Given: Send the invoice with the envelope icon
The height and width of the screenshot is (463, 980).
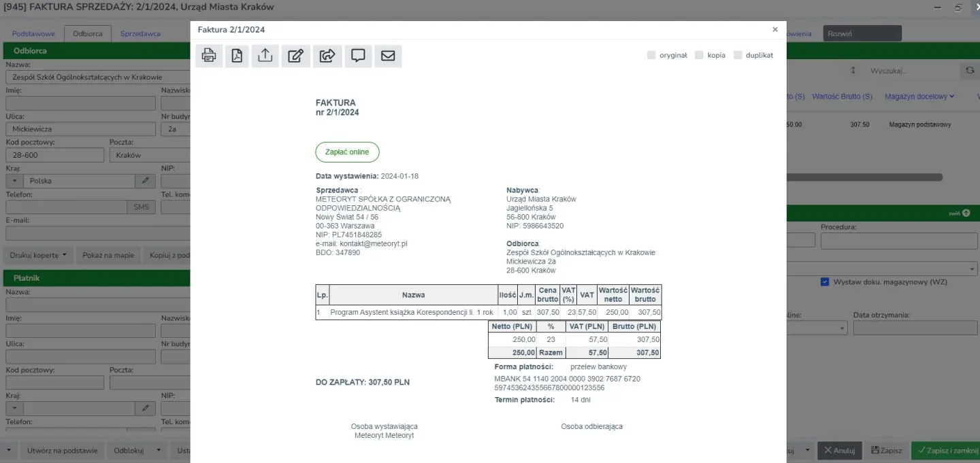Looking at the screenshot, I should point(388,56).
